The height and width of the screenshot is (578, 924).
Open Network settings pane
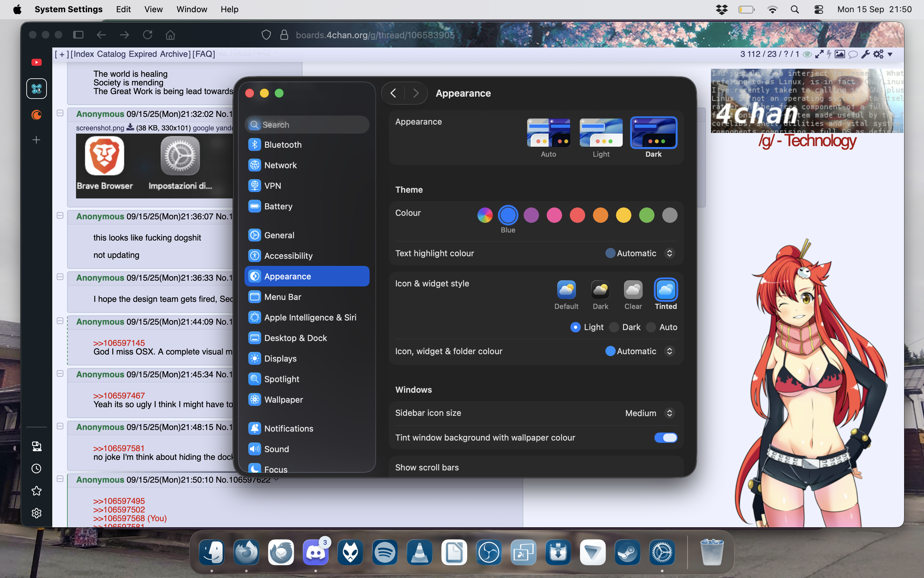pos(307,165)
